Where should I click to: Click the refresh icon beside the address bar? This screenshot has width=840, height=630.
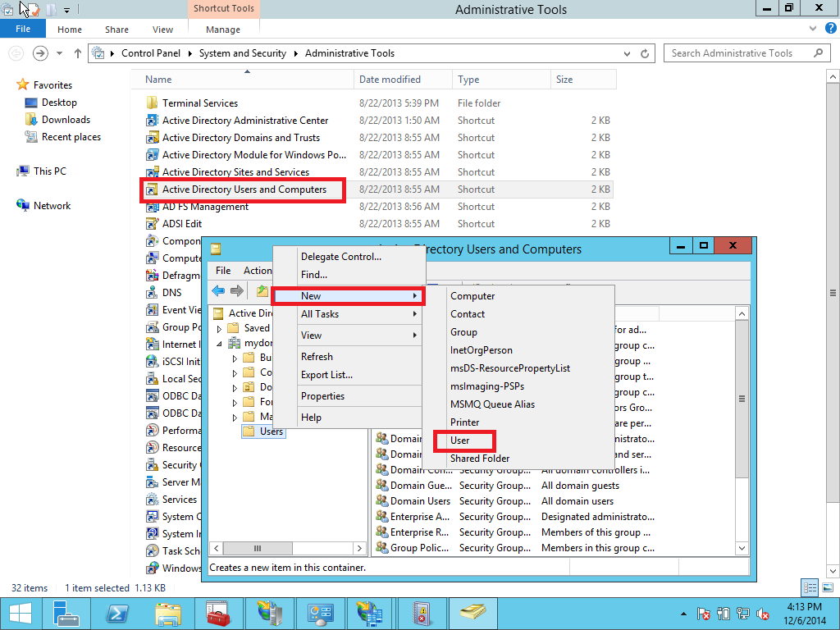pyautogui.click(x=645, y=52)
